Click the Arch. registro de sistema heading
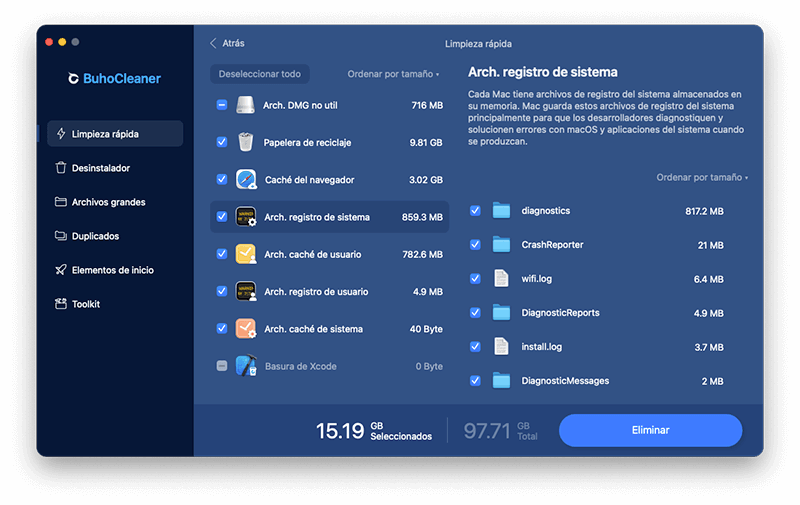This screenshot has width=800, height=505. pyautogui.click(x=542, y=72)
